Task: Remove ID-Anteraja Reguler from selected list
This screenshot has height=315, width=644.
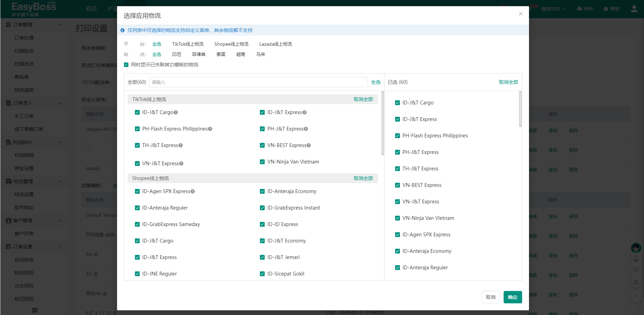Action: 398,268
